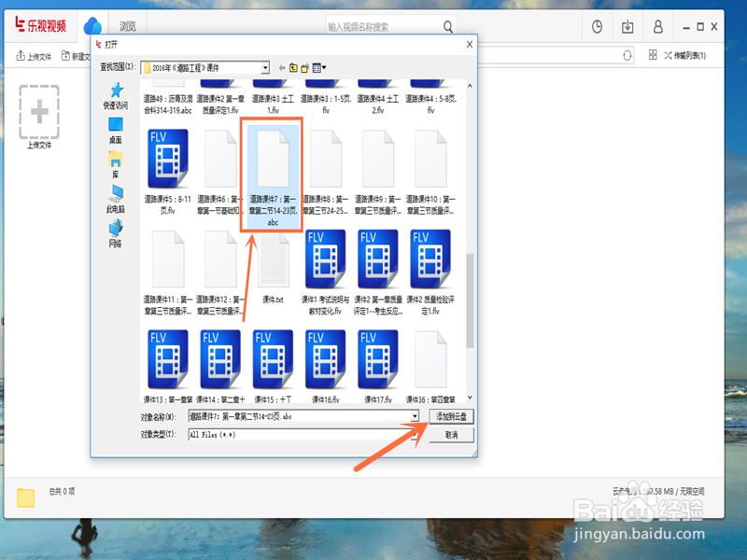Open the user account icon
Viewport: 747px width, 560px height.
coord(658,27)
